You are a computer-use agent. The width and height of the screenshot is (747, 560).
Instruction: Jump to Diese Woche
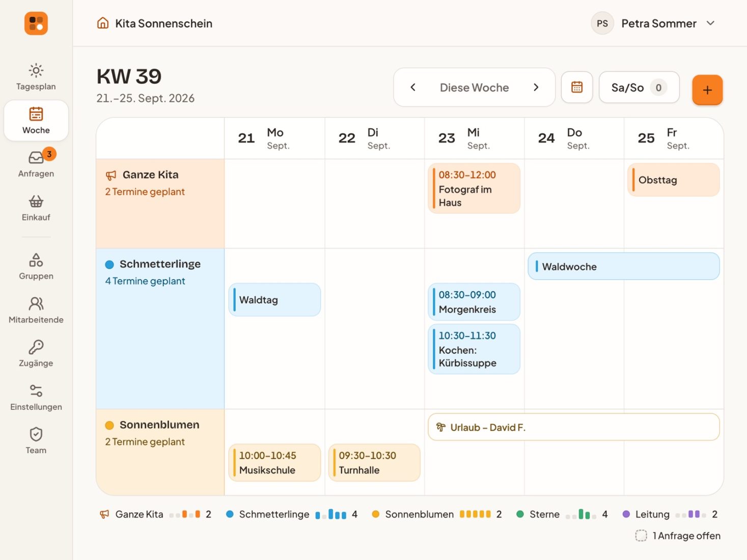[x=474, y=88]
